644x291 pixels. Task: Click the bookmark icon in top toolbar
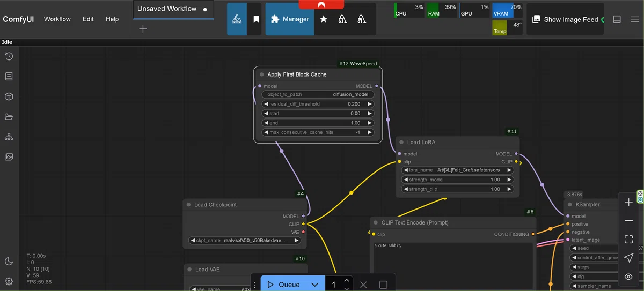(257, 19)
